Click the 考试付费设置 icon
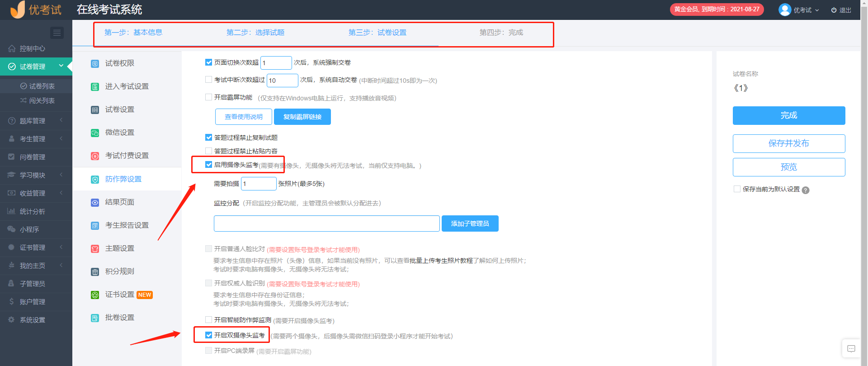Image resolution: width=868 pixels, height=366 pixels. point(95,156)
